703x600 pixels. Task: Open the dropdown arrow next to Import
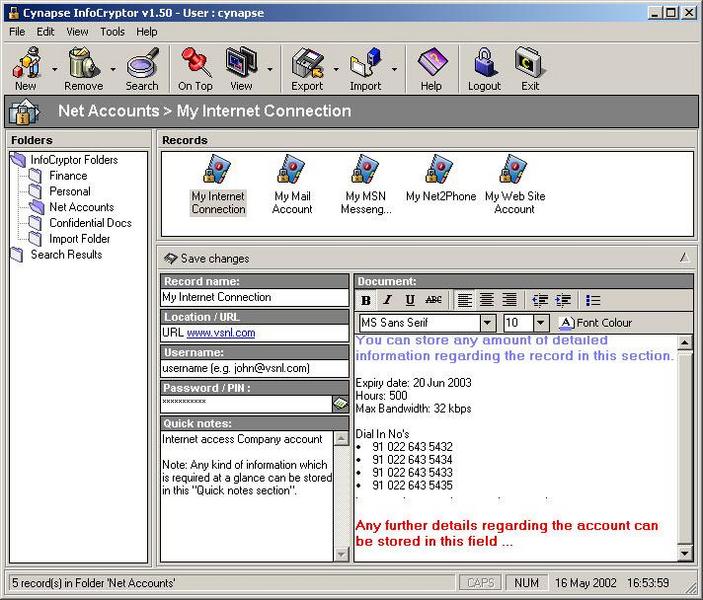tap(395, 70)
